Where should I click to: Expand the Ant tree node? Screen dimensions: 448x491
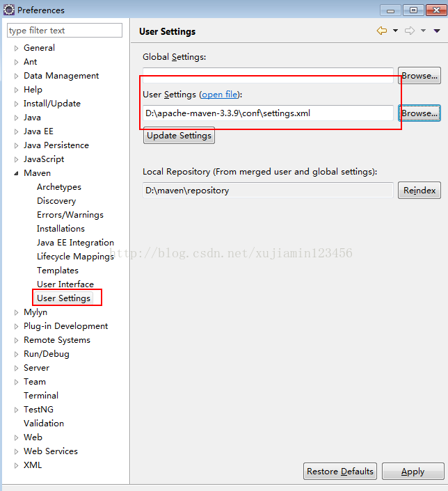click(x=16, y=62)
